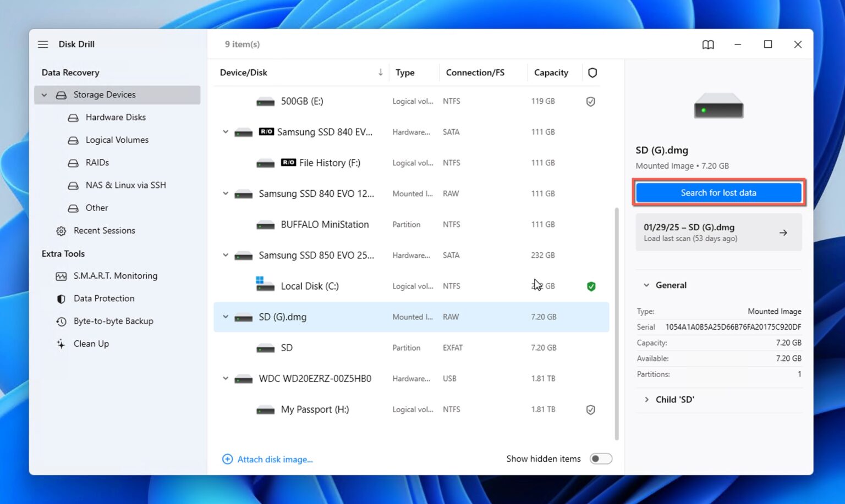Viewport: 845px width, 504px height.
Task: Click the green protection shield on Local Disk (C:)
Action: 591,286
